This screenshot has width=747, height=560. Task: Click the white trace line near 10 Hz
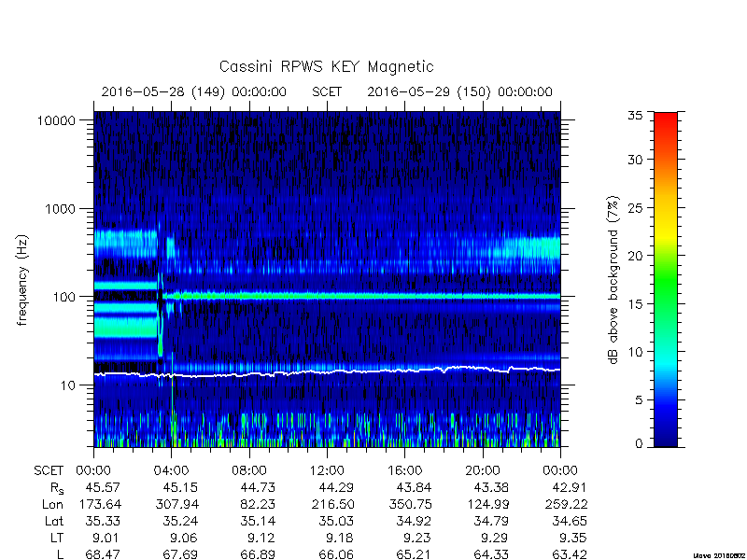[x=327, y=371]
